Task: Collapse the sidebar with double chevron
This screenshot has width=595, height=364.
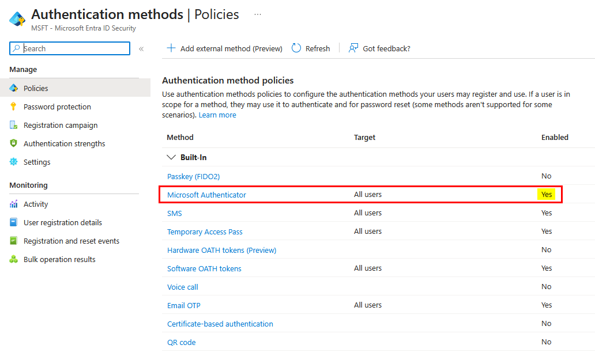Action: click(141, 49)
